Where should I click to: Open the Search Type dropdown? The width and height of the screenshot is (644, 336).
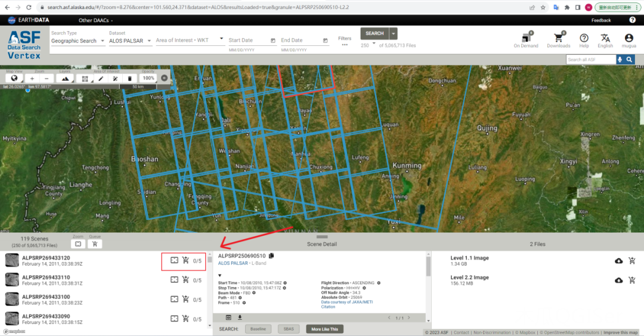(78, 41)
